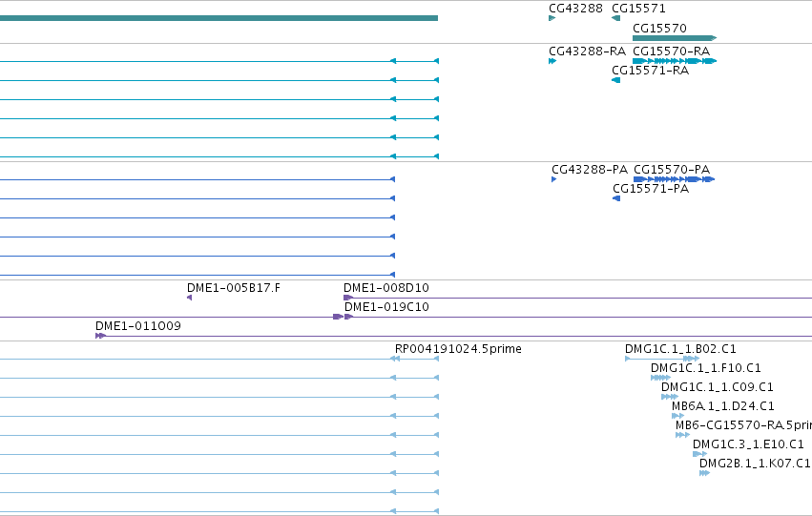Select the CG43288-RA transcript label
Viewport: 812px width, 516px height.
(x=587, y=52)
